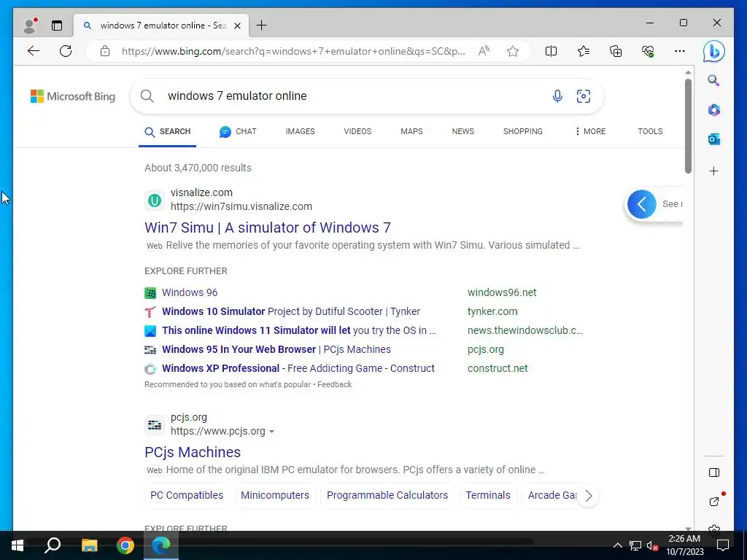Viewport: 747px width, 560px height.
Task: Click the Bing search magnifier icon
Action: pos(147,96)
